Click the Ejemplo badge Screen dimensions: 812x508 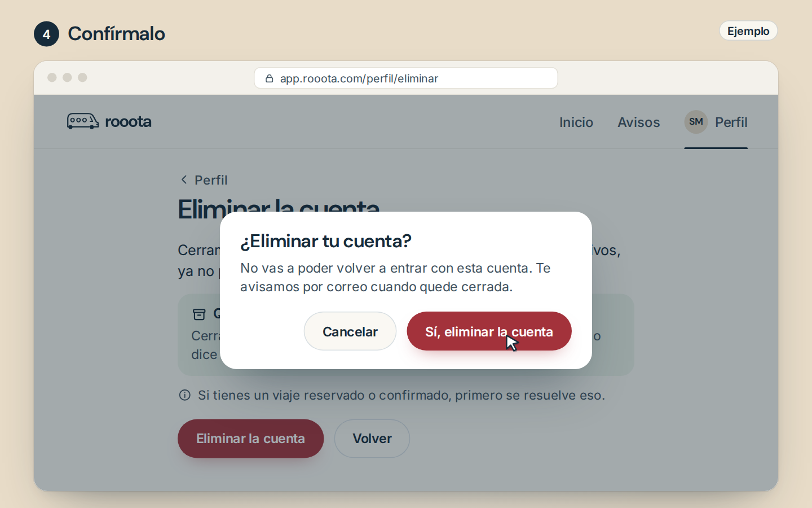tap(748, 31)
